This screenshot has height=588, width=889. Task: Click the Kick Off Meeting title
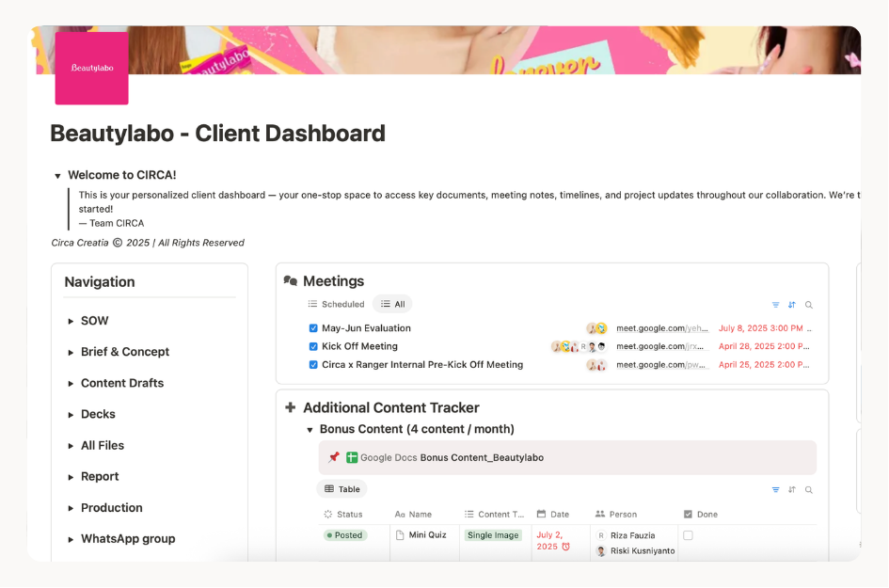[359, 346]
